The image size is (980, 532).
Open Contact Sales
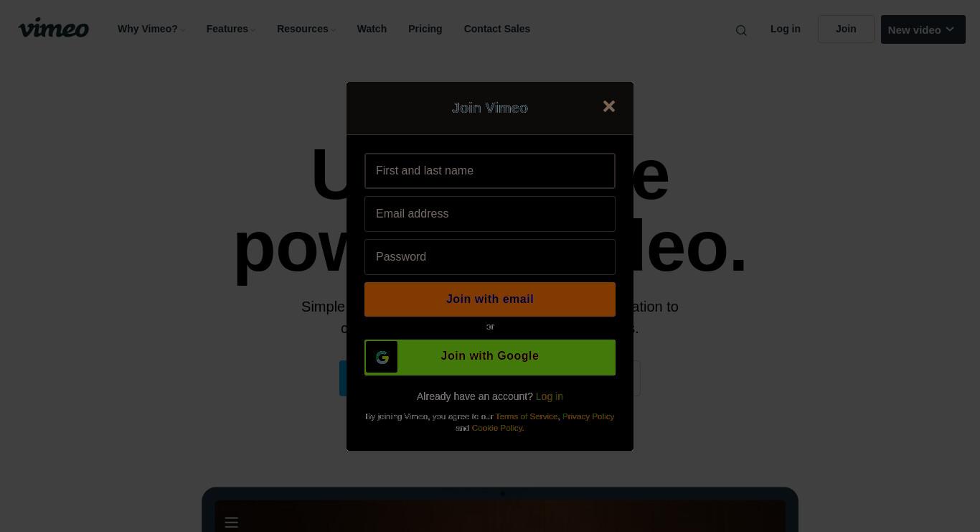click(x=496, y=29)
